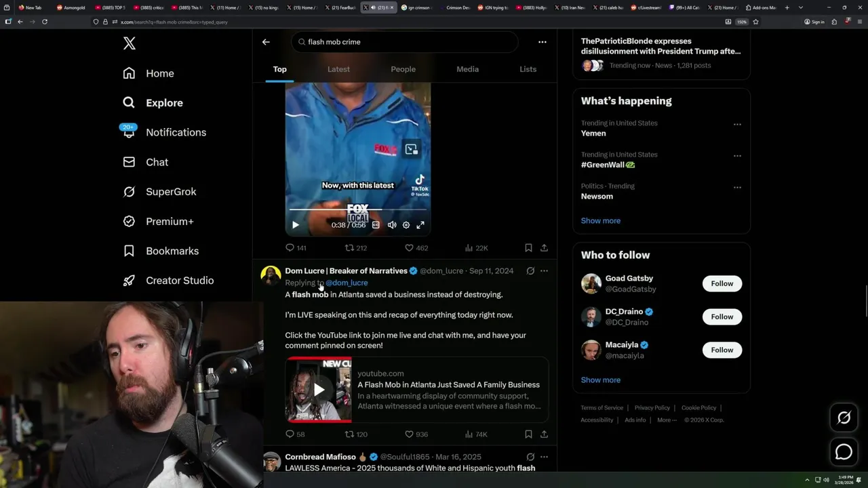868x488 pixels.
Task: Open Dom Lucre | Breaker of Narratives name
Action: (x=346, y=271)
